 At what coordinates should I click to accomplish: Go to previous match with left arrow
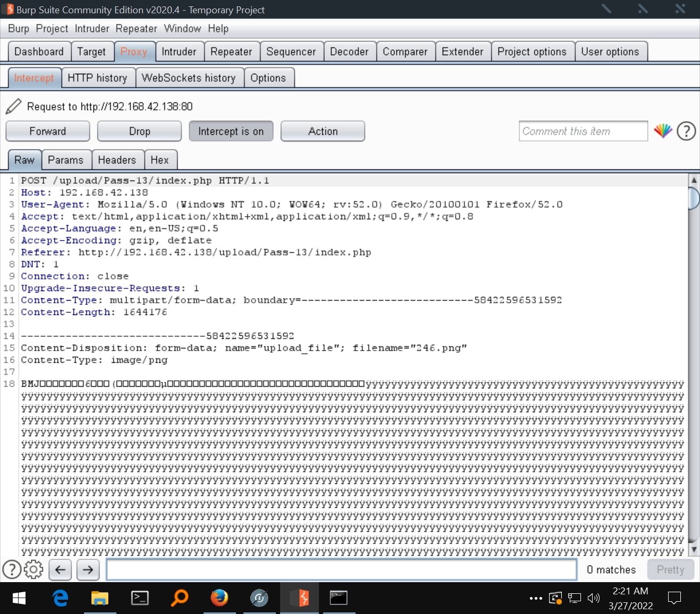click(x=60, y=569)
